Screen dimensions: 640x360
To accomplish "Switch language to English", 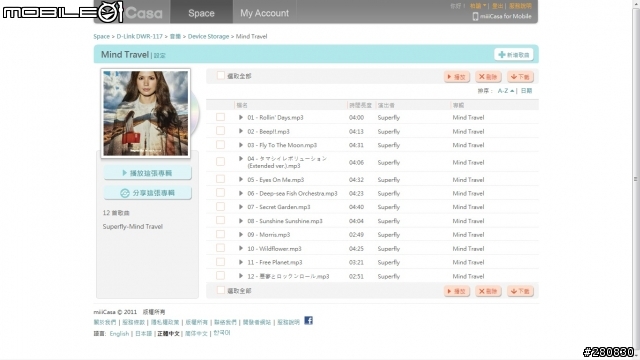I will coord(119,333).
